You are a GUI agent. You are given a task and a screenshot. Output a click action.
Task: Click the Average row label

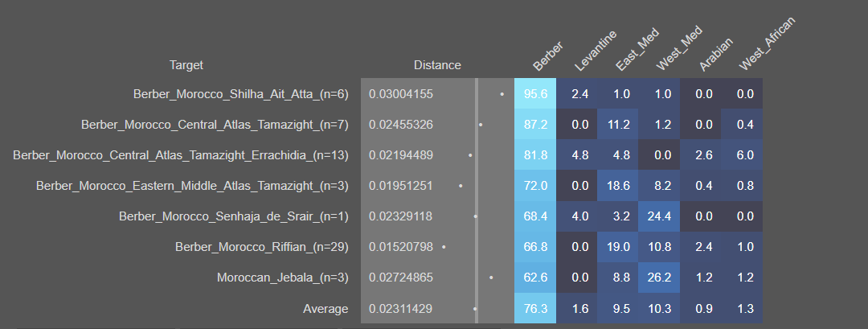click(325, 308)
